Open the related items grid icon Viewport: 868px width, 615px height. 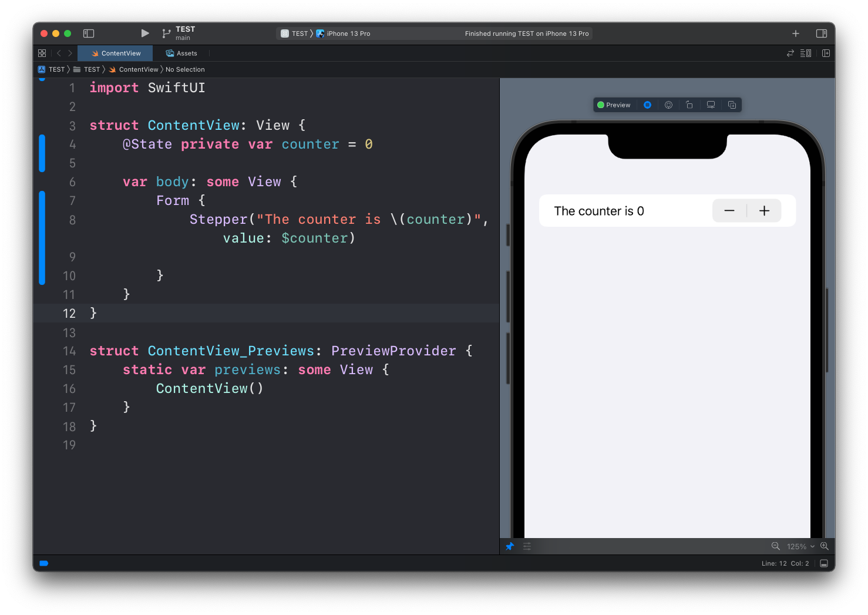[42, 53]
